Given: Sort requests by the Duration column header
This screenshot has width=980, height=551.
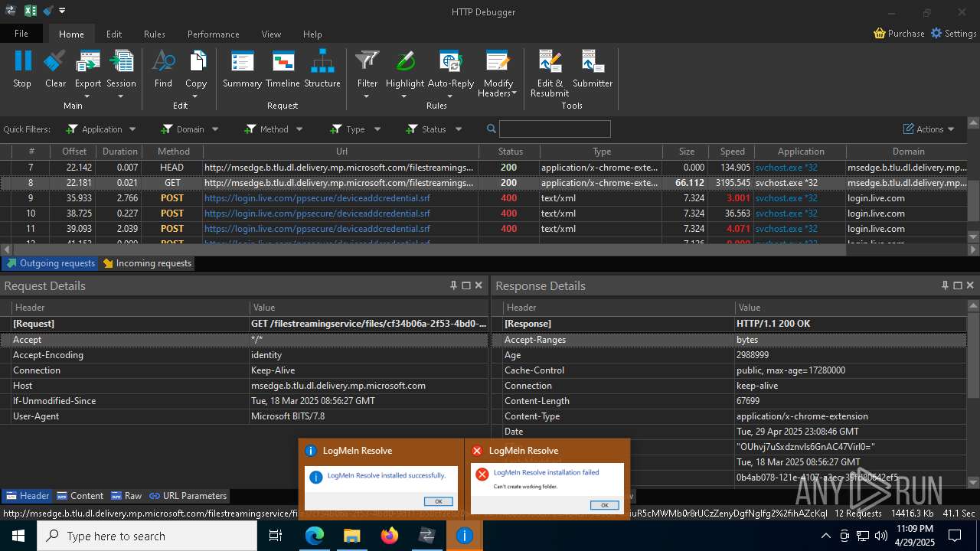Looking at the screenshot, I should 120,152.
